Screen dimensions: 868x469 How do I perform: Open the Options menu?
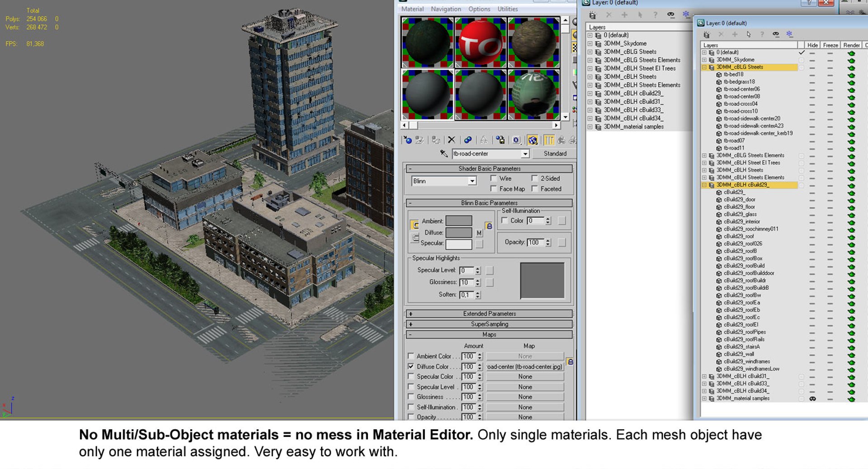(479, 9)
